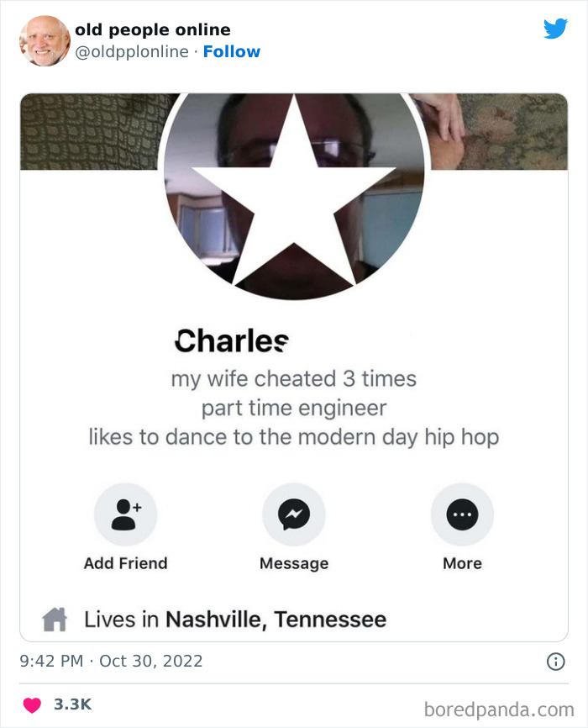Click the Charles profile name

(232, 340)
